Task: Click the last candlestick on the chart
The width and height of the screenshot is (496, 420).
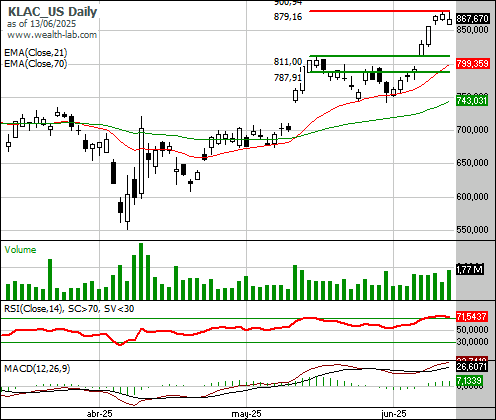Action: click(449, 20)
